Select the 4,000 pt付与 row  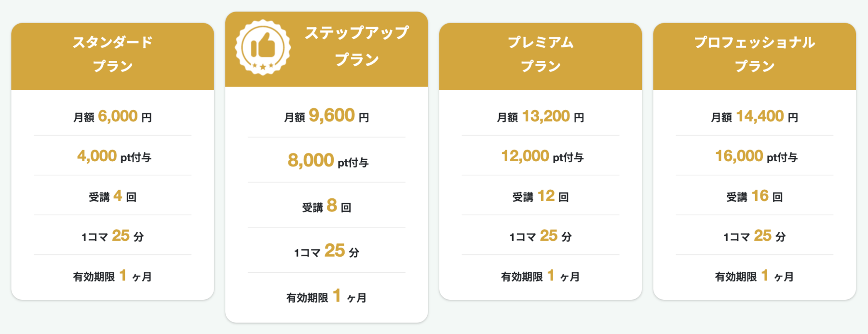click(x=112, y=156)
